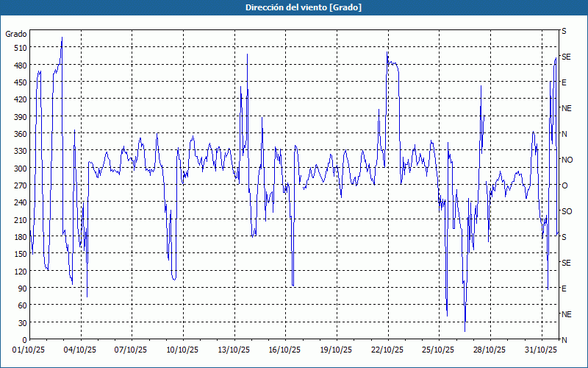
Task: Select the 28/10/25 date label
Action: pyautogui.click(x=489, y=350)
